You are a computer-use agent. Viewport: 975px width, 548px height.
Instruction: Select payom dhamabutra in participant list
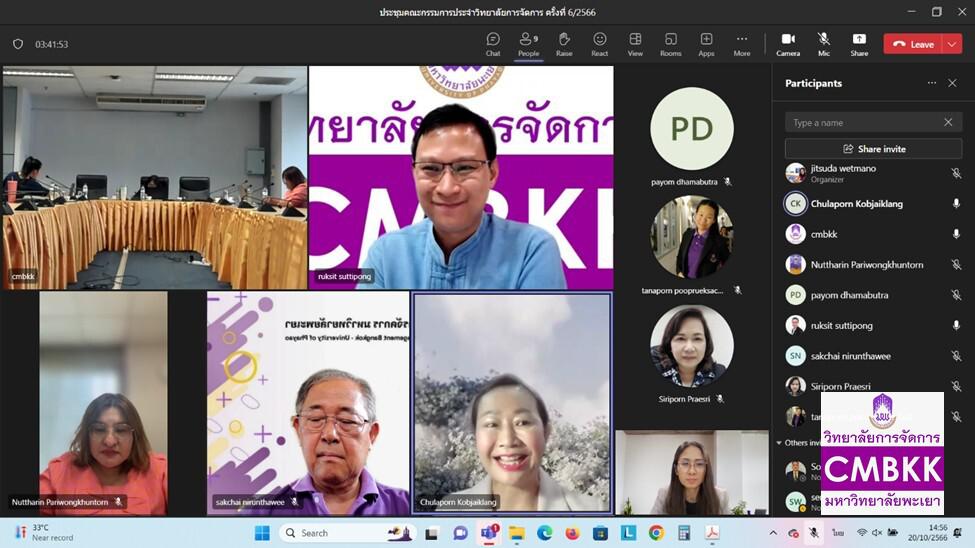click(x=873, y=295)
